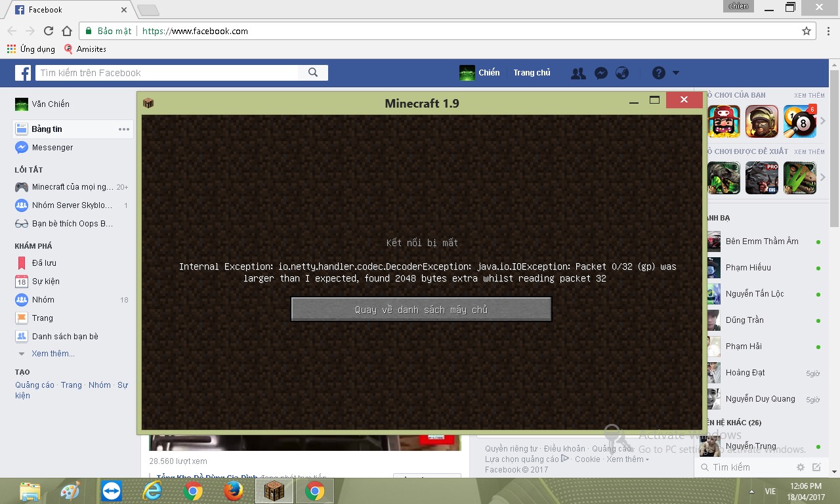The height and width of the screenshot is (504, 840).
Task: Open a new browser tab
Action: (x=148, y=10)
